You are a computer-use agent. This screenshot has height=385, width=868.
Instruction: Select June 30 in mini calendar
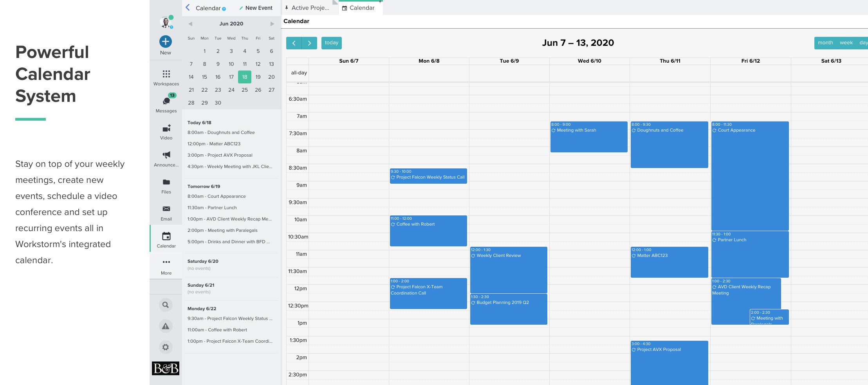click(x=218, y=103)
